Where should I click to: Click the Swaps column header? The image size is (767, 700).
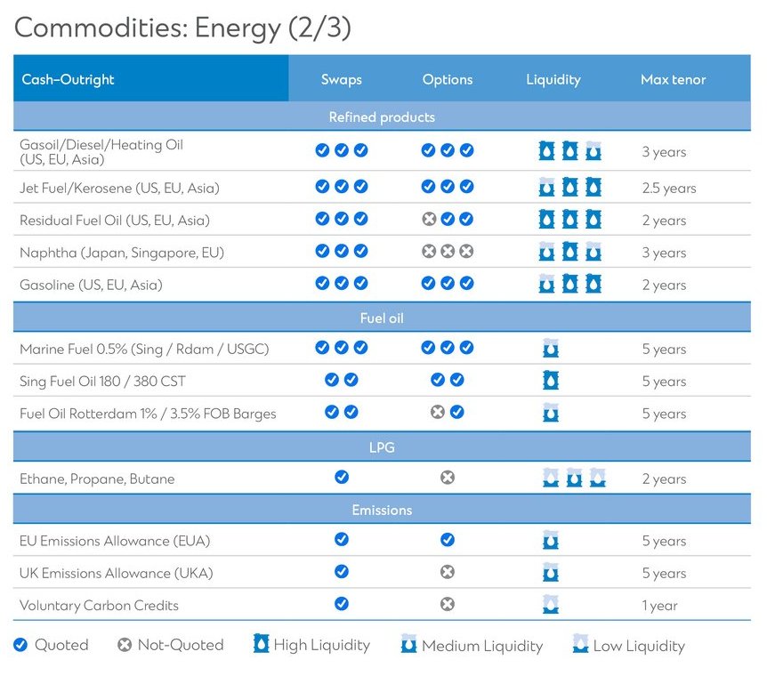342,79
